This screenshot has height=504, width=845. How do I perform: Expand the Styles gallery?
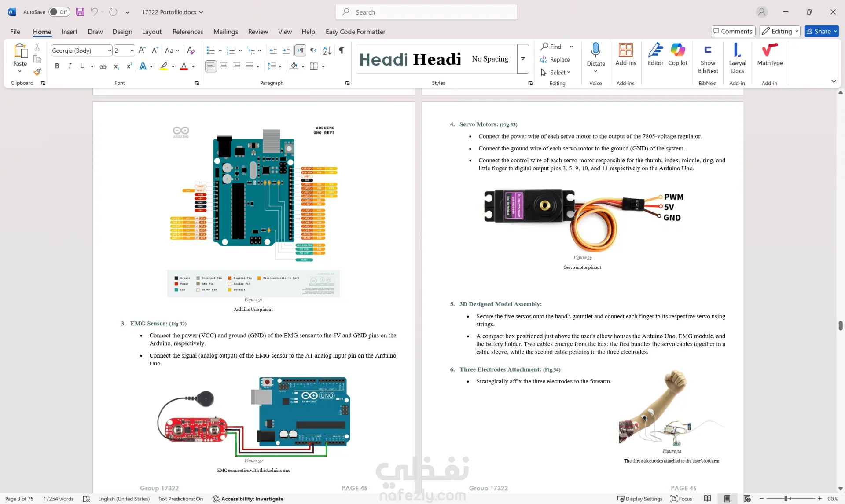[x=523, y=58]
